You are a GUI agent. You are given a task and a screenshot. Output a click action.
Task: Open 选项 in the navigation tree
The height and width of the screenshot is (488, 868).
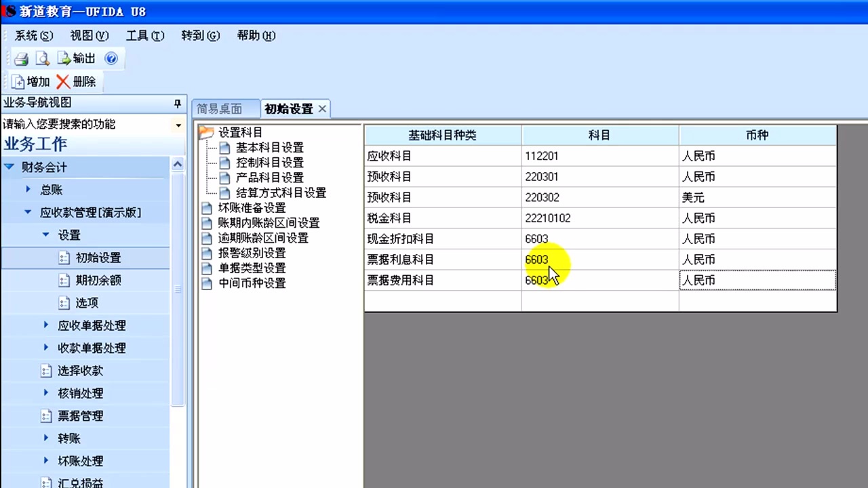(x=86, y=303)
